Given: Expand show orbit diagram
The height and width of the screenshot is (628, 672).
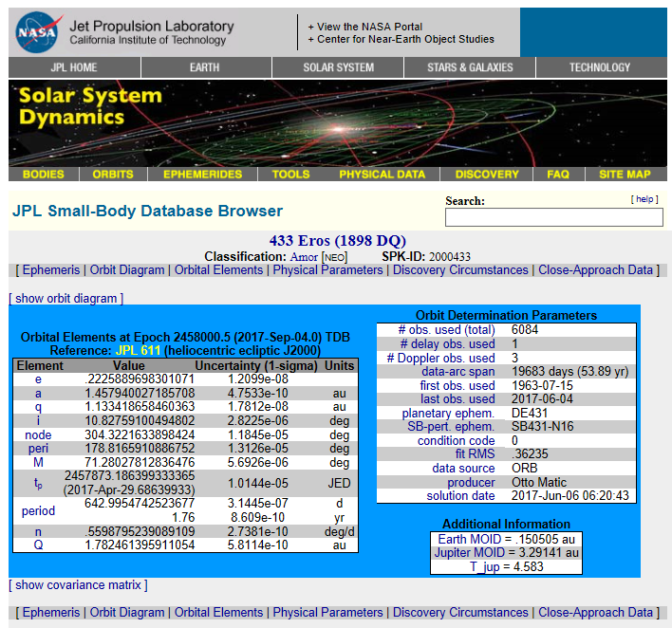Looking at the screenshot, I should 66,298.
